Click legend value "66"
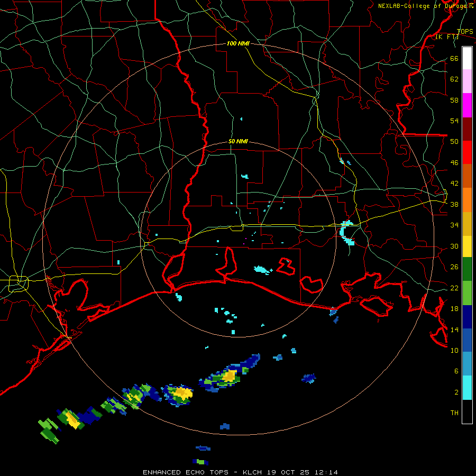The height and width of the screenshot is (476, 476). click(454, 58)
